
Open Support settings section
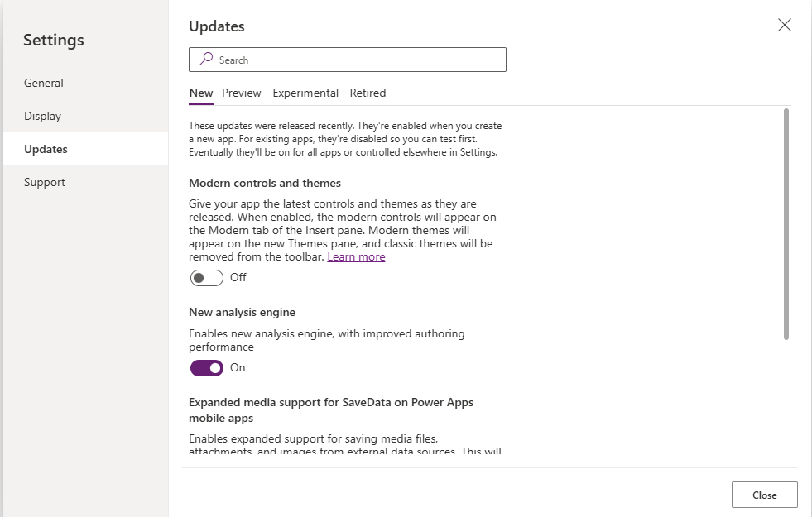point(85,182)
